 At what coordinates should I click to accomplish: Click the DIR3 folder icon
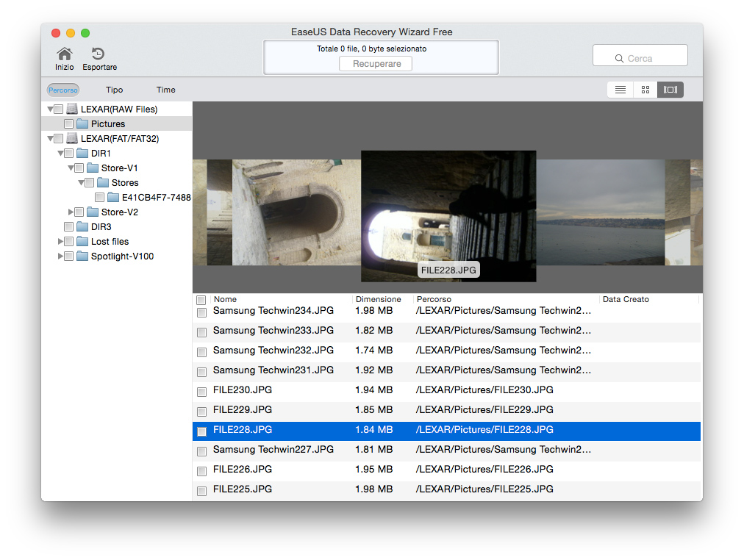pyautogui.click(x=82, y=226)
